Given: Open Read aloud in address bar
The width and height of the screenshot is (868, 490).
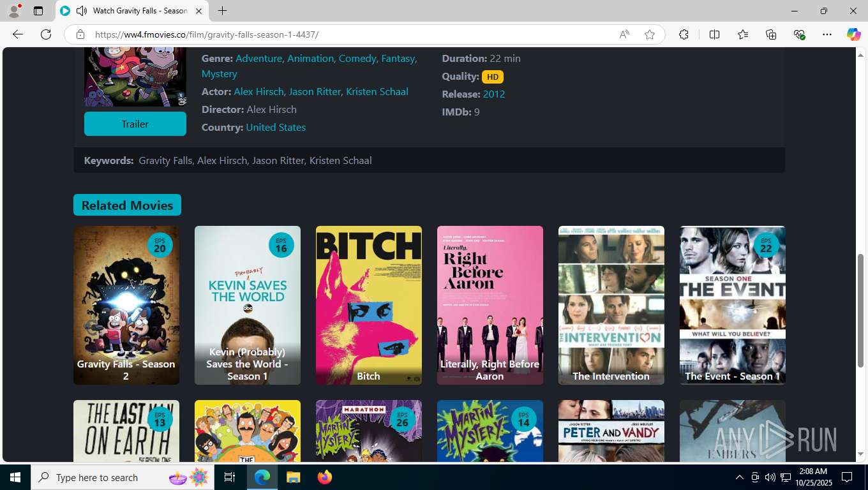Looking at the screenshot, I should click(624, 34).
